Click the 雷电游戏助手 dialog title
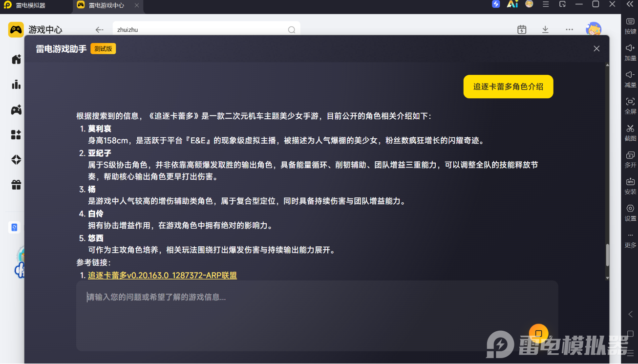Viewport: 638px width, 364px height. (61, 49)
